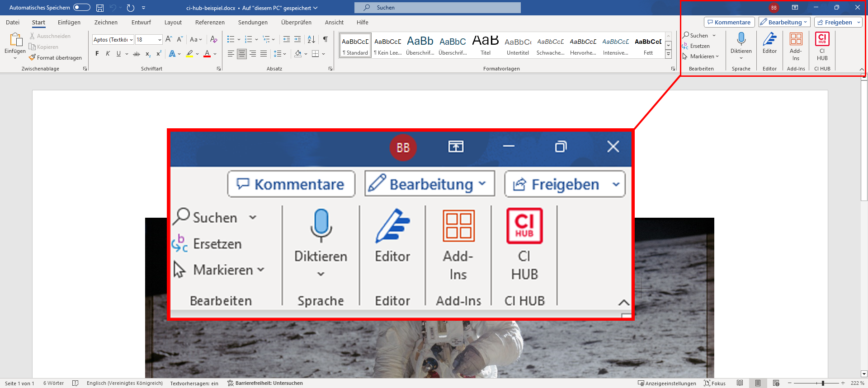Show paragraph marks with pilcrow icon
Image resolution: width=868 pixels, height=388 pixels.
[x=325, y=39]
